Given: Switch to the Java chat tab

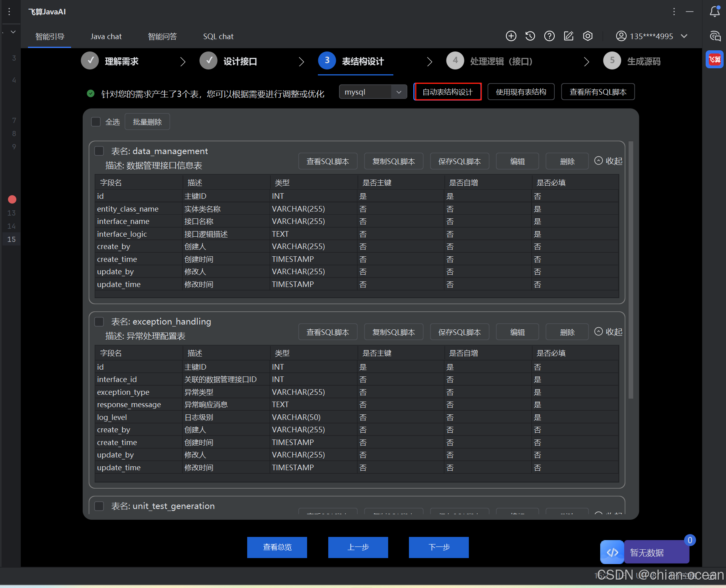Looking at the screenshot, I should click(106, 37).
